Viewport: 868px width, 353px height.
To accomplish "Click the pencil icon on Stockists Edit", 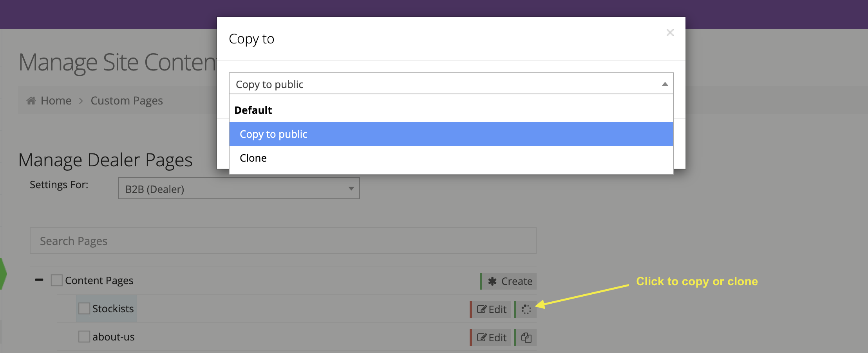I will [482, 309].
